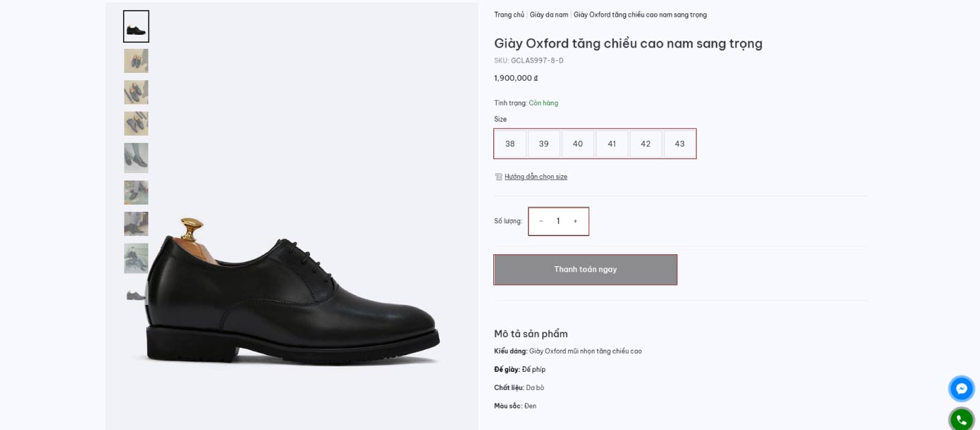Open "Hướng dẫn chọn size" guide link

tap(535, 177)
